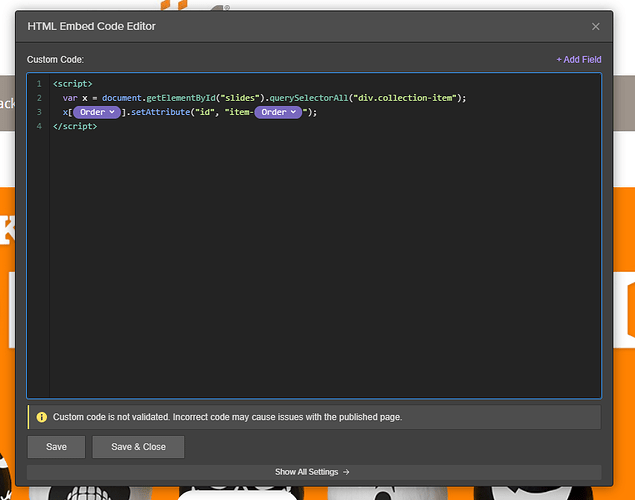This screenshot has height=500, width=635.
Task: Close the HTML Embed Code Editor dialog
Action: (595, 27)
